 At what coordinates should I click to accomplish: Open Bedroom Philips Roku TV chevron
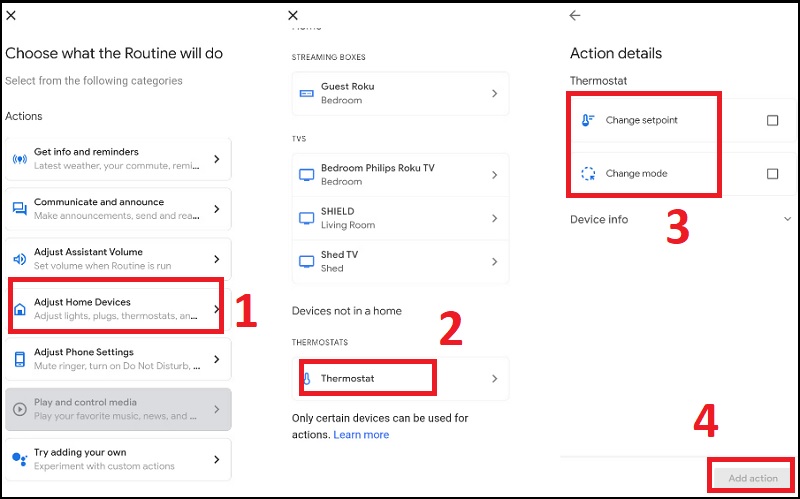(x=494, y=174)
